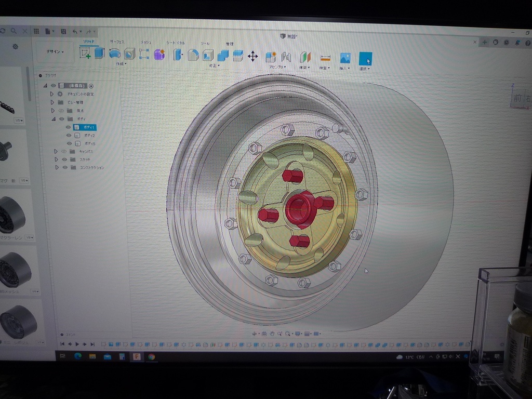
Task: Select the Rectangular Pattern tool
Action: [144, 54]
